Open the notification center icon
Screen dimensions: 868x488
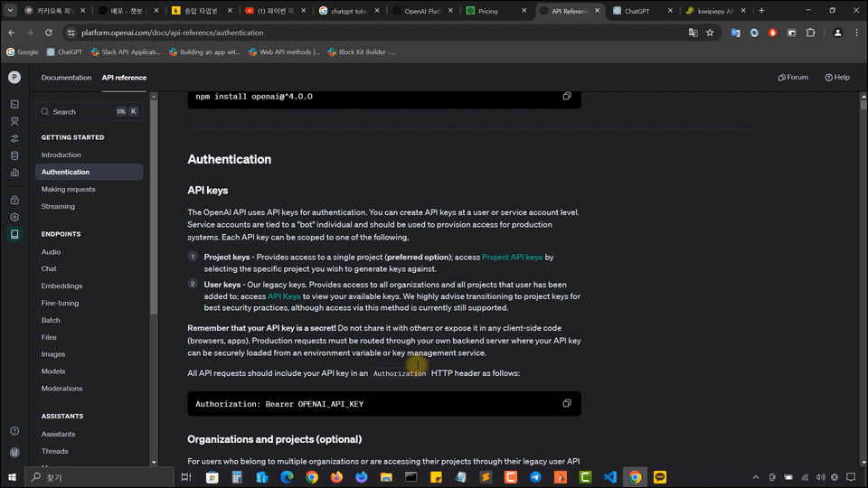851,477
